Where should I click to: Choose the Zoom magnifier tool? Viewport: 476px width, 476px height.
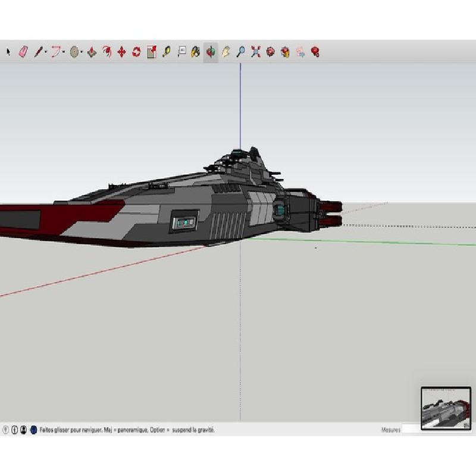240,52
